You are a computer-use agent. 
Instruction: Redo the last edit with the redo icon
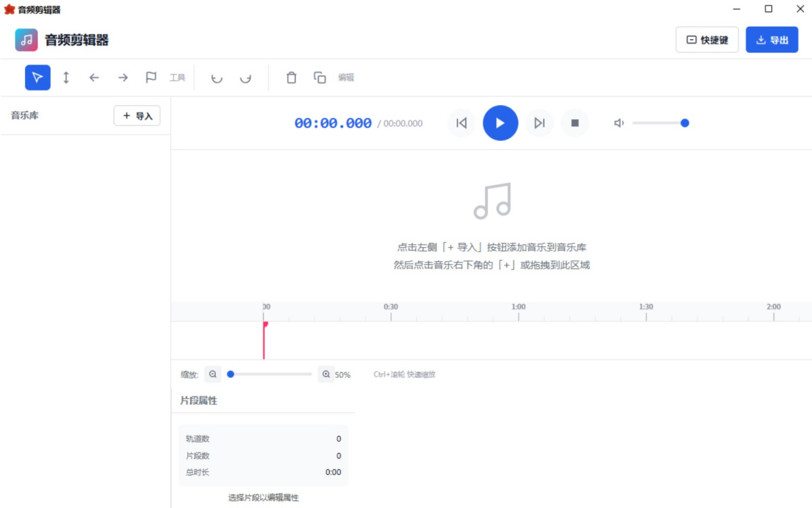pos(246,77)
